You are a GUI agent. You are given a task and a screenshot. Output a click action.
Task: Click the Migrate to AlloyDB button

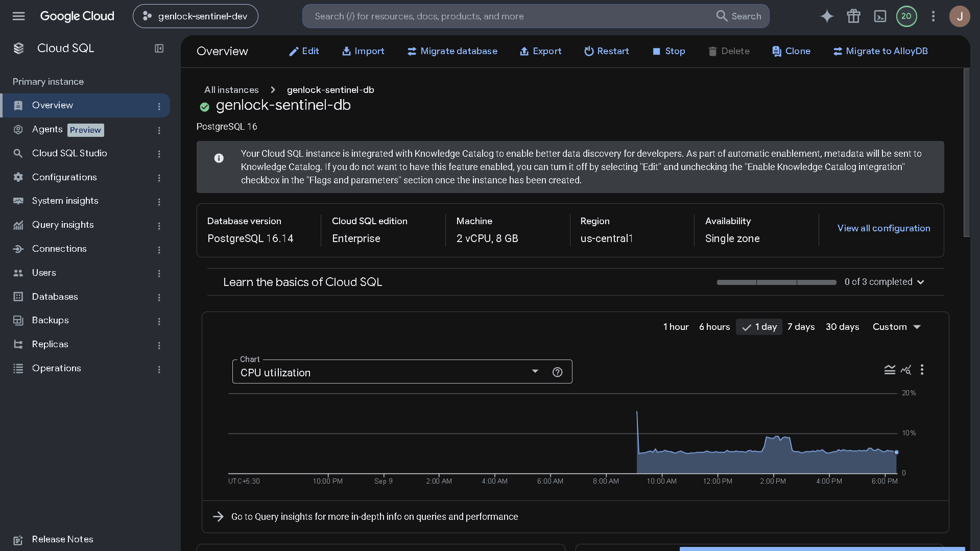pos(880,51)
